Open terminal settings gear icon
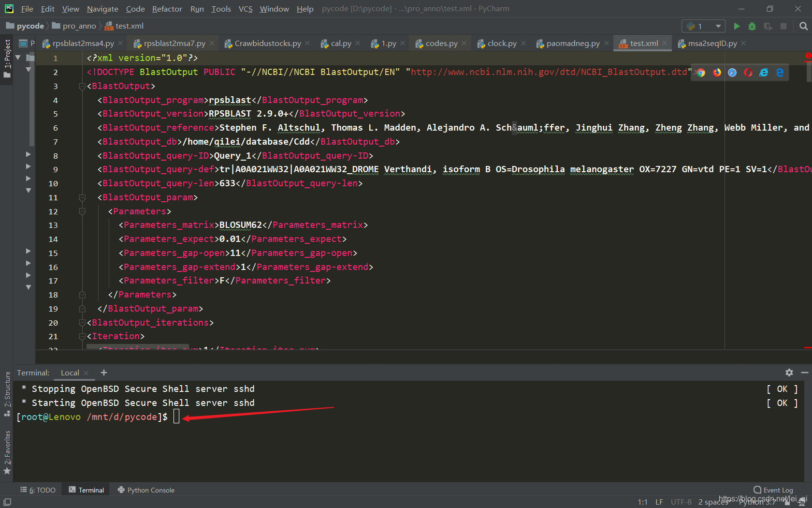Viewport: 812px width, 508px height. click(789, 373)
